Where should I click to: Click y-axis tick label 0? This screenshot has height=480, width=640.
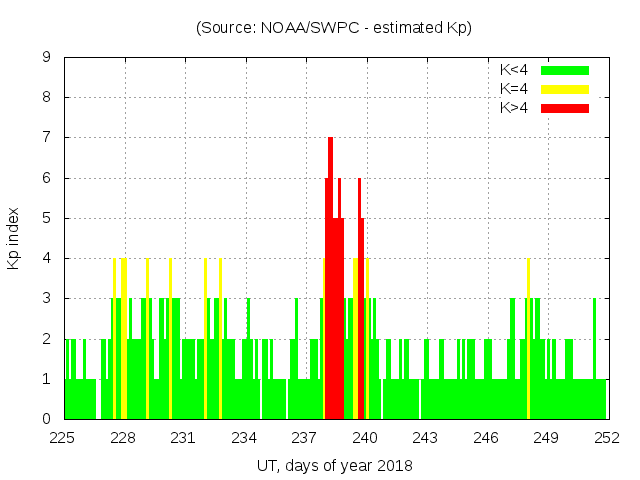47,419
